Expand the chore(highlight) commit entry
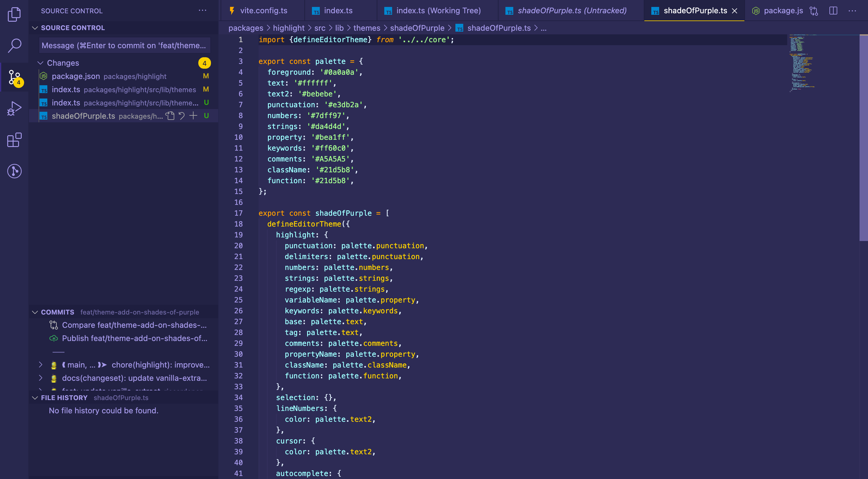Image resolution: width=868 pixels, height=479 pixels. [41, 365]
